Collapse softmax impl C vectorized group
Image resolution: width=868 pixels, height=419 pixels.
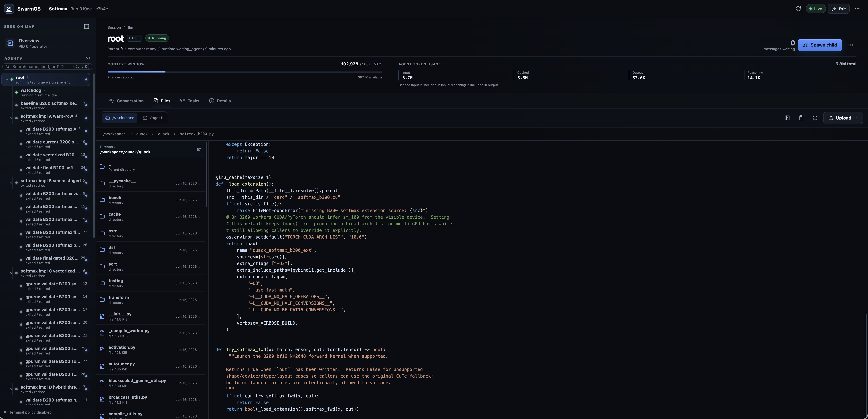pos(11,273)
